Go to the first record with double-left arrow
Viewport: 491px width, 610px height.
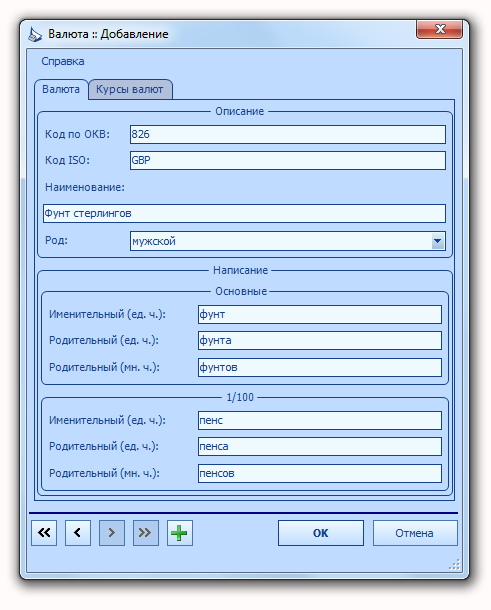[44, 533]
